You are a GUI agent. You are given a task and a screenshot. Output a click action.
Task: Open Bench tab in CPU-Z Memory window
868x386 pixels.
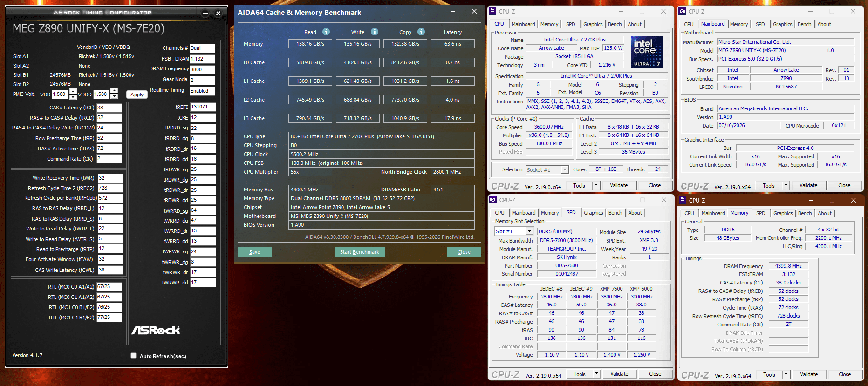click(x=805, y=213)
